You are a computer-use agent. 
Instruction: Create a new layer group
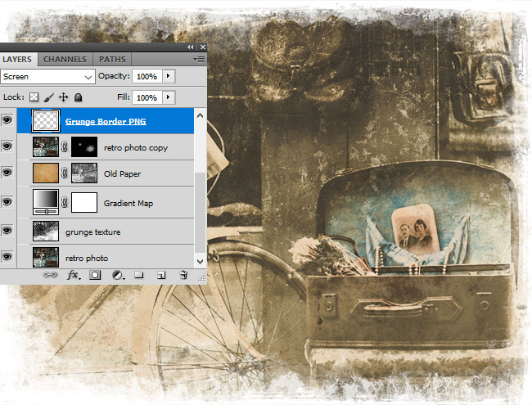(139, 276)
